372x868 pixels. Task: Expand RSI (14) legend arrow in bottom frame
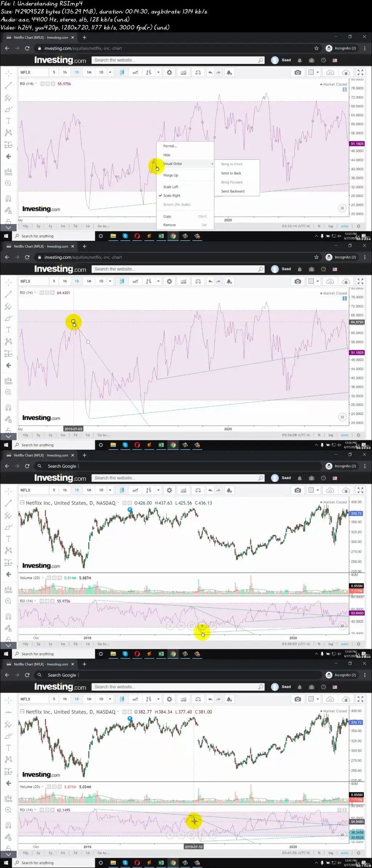click(35, 810)
